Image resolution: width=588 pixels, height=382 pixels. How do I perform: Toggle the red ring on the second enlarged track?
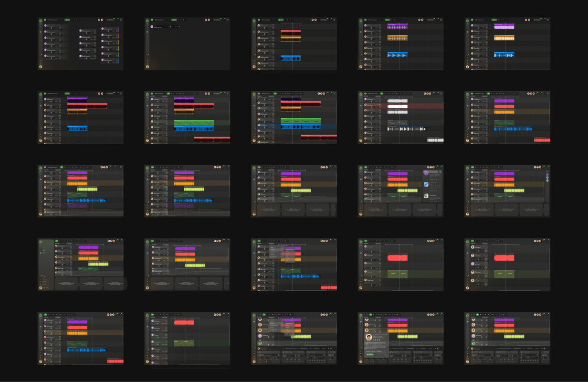(x=485, y=255)
